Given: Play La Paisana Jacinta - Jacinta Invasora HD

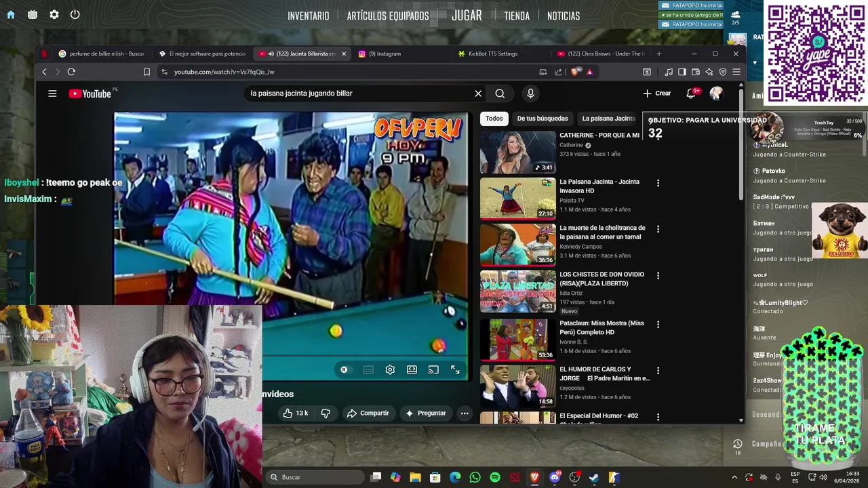Looking at the screenshot, I should coord(517,199).
